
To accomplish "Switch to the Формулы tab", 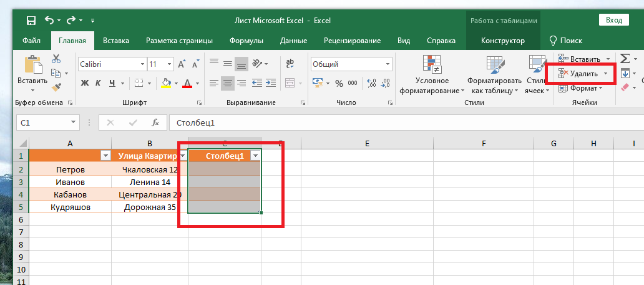I will coord(246,41).
